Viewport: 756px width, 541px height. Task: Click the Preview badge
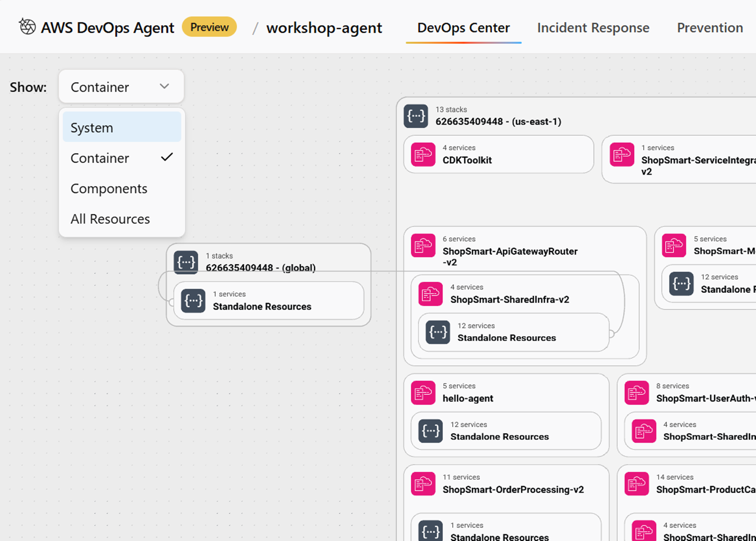coord(209,27)
